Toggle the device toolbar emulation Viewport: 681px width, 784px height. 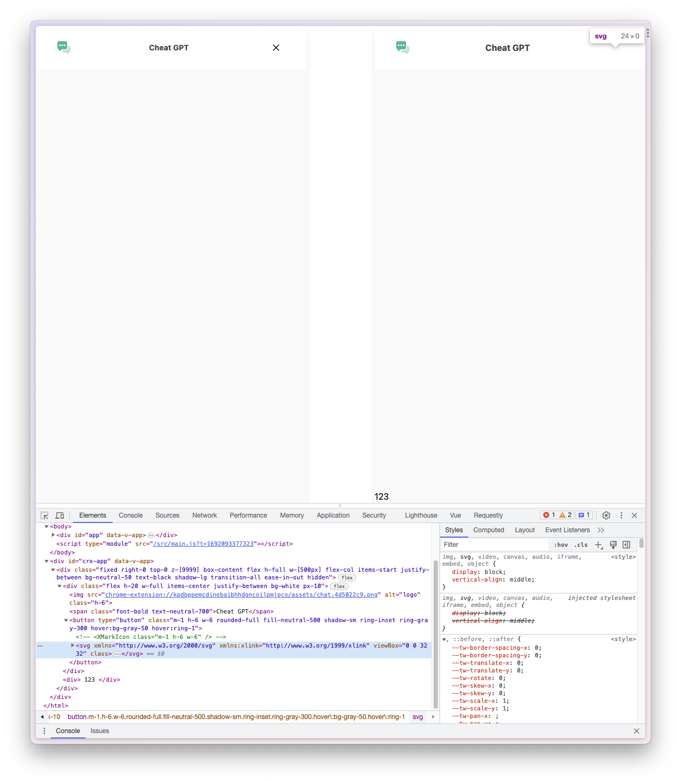(60, 515)
